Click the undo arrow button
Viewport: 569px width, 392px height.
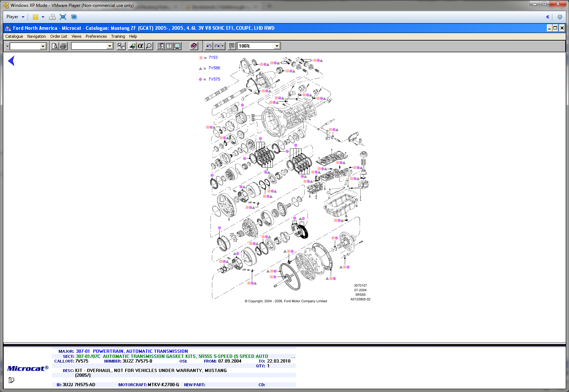click(x=209, y=46)
